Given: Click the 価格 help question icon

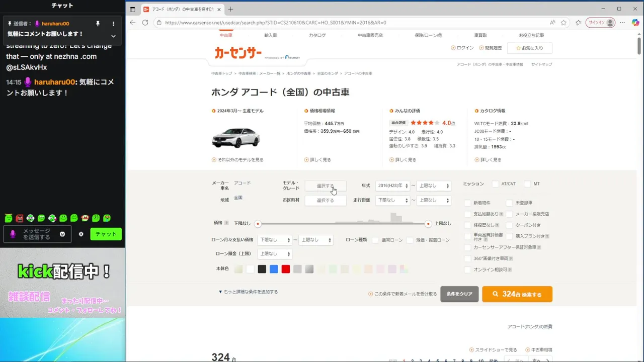Looking at the screenshot, I should [x=226, y=223].
